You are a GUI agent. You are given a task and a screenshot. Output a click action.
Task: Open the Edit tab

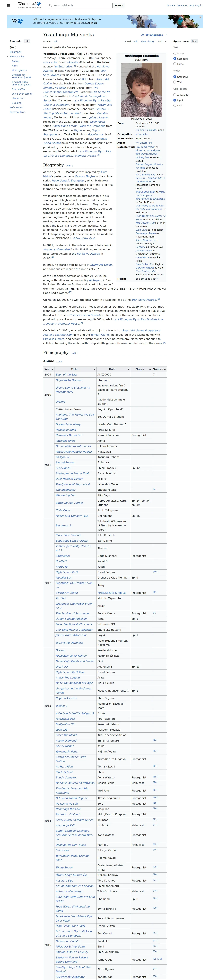point(136,41)
